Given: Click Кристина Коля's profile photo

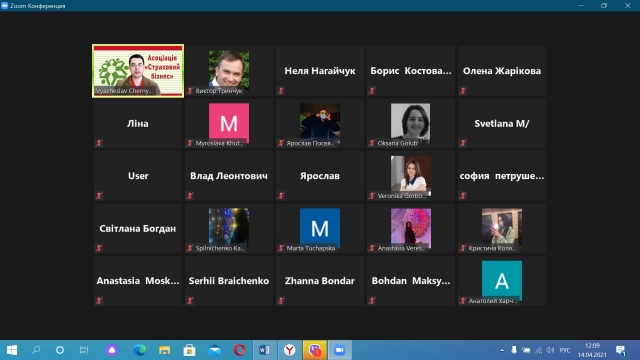Looking at the screenshot, I should click(502, 227).
